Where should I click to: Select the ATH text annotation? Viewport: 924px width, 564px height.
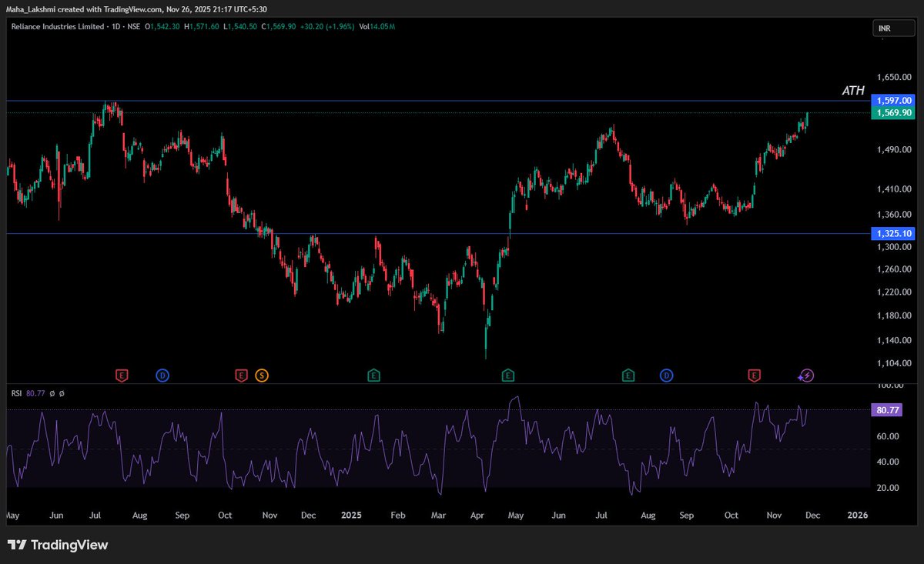pyautogui.click(x=853, y=91)
